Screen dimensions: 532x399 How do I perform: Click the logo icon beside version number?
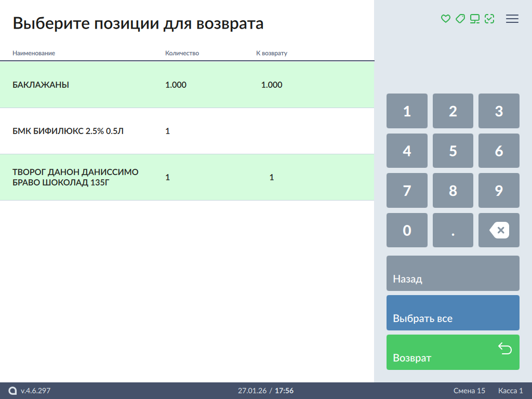(x=13, y=391)
